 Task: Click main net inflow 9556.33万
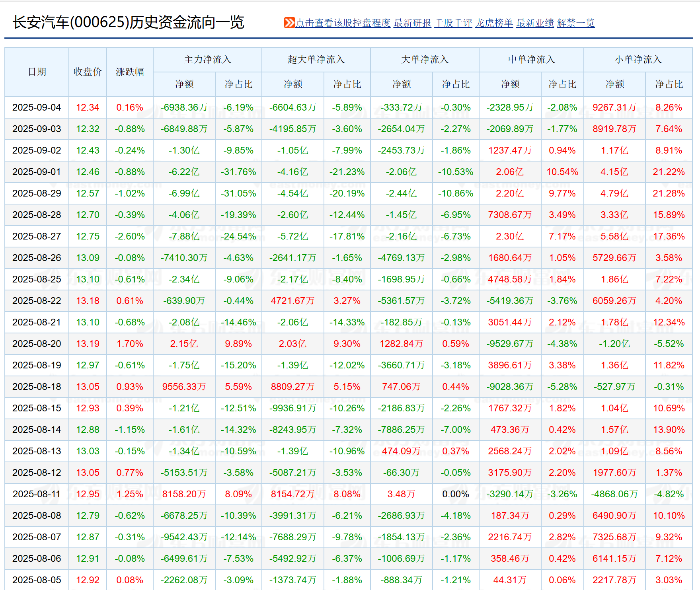(184, 387)
